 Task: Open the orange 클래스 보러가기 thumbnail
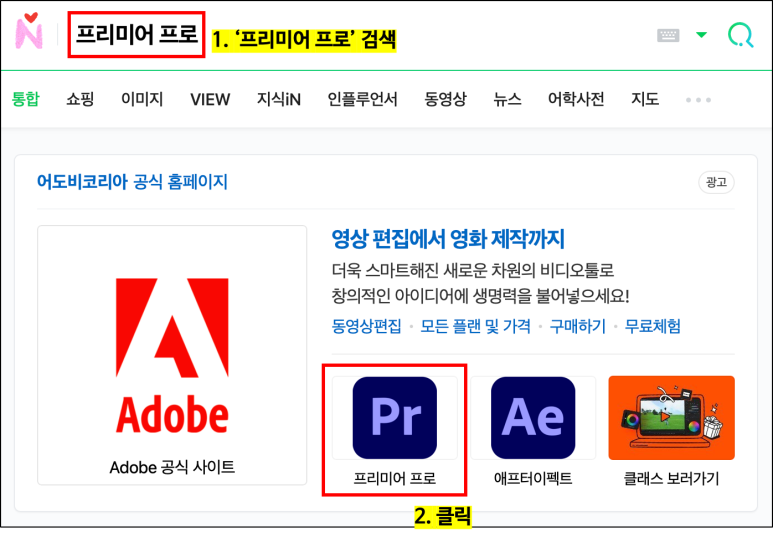click(671, 418)
